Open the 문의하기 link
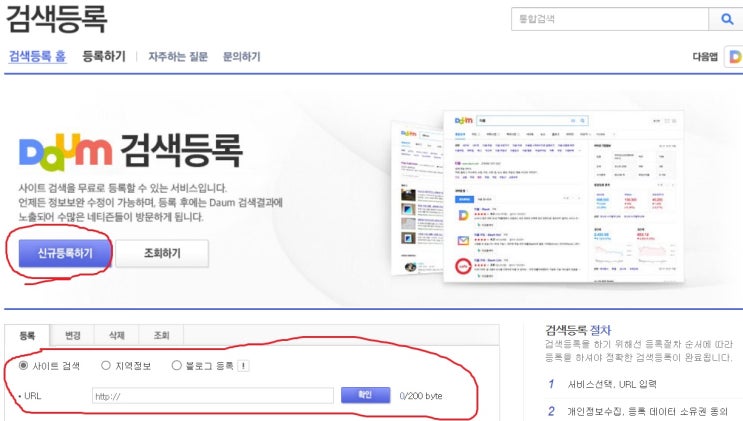 pos(242,57)
